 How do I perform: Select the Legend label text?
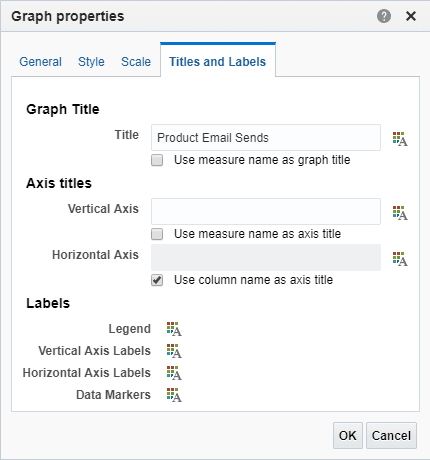[129, 329]
